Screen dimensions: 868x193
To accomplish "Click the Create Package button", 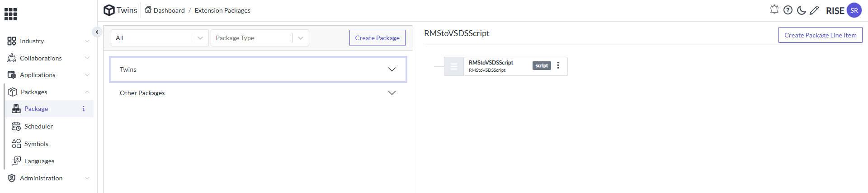I will coord(377,38).
